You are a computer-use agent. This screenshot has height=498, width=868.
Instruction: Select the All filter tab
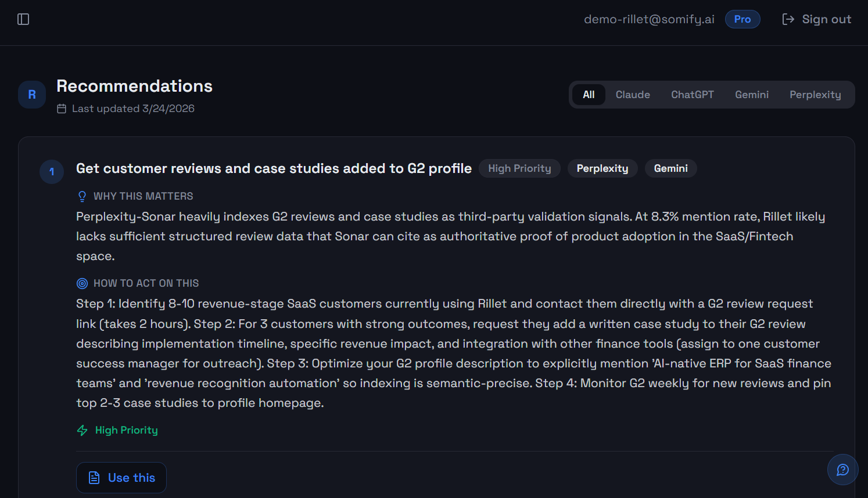click(x=589, y=95)
